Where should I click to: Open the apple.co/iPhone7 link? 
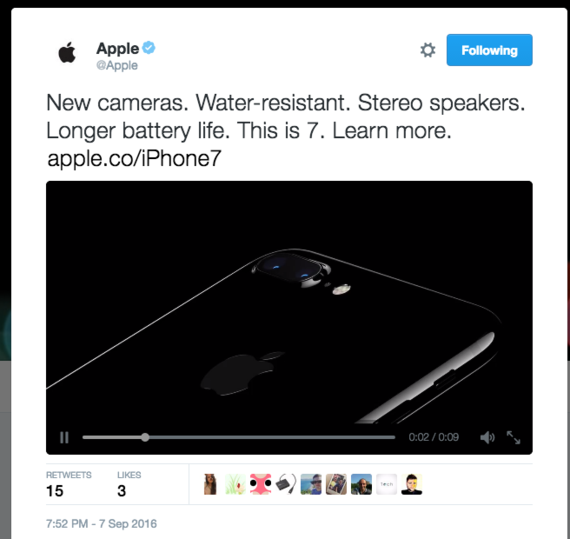[x=134, y=158]
